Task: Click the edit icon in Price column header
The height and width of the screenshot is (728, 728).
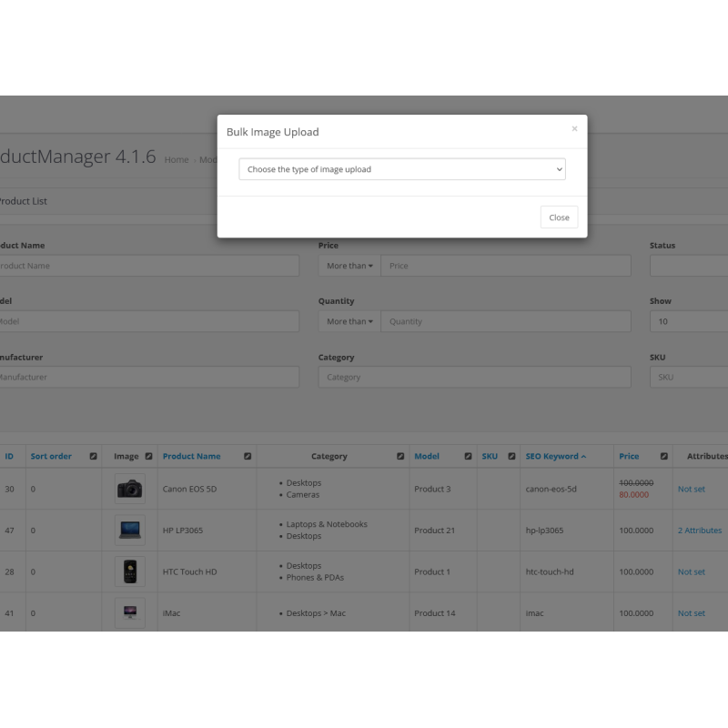Action: pos(664,457)
